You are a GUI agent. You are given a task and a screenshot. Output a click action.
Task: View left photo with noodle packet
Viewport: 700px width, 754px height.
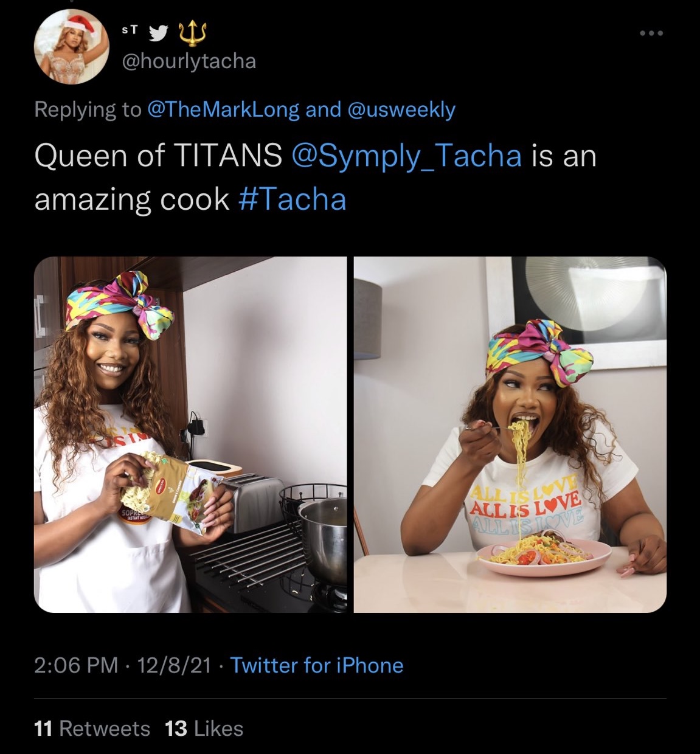pyautogui.click(x=190, y=434)
